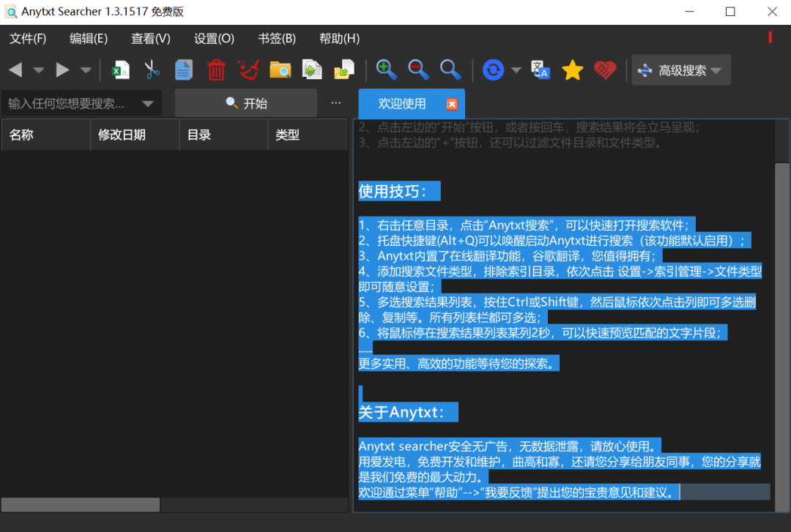This screenshot has height=532, width=791.
Task: Click the line Anytxt searcher安全无广告
Action: (510, 446)
